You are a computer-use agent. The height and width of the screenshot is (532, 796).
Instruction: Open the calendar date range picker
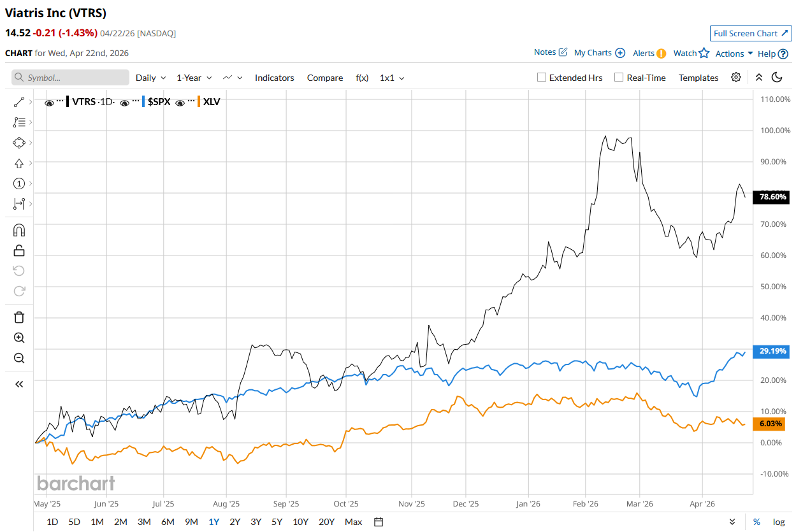(379, 522)
